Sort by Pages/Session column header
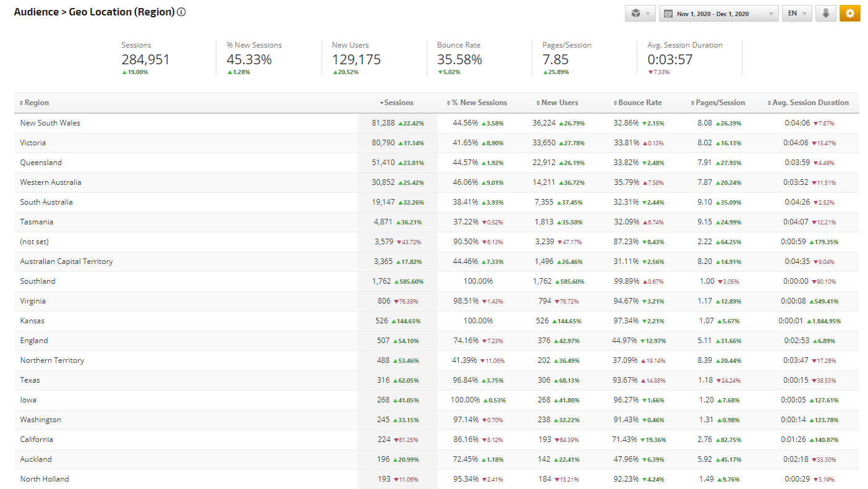Viewport: 868px width, 489px height. coord(720,103)
